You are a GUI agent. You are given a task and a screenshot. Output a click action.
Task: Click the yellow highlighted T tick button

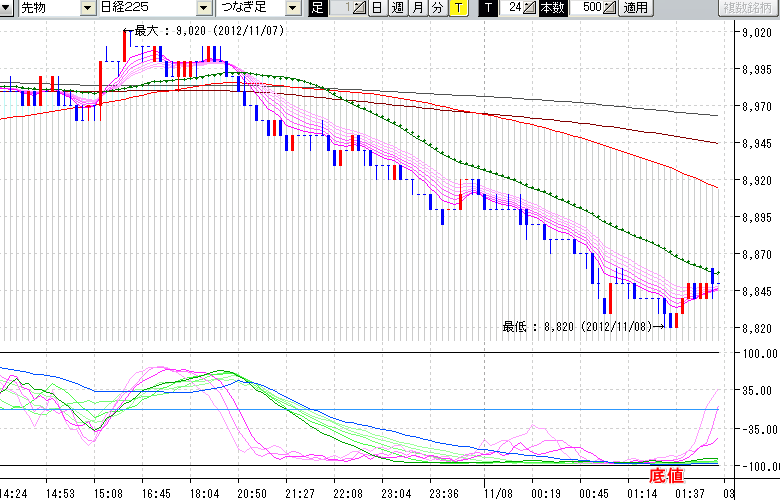tap(458, 8)
